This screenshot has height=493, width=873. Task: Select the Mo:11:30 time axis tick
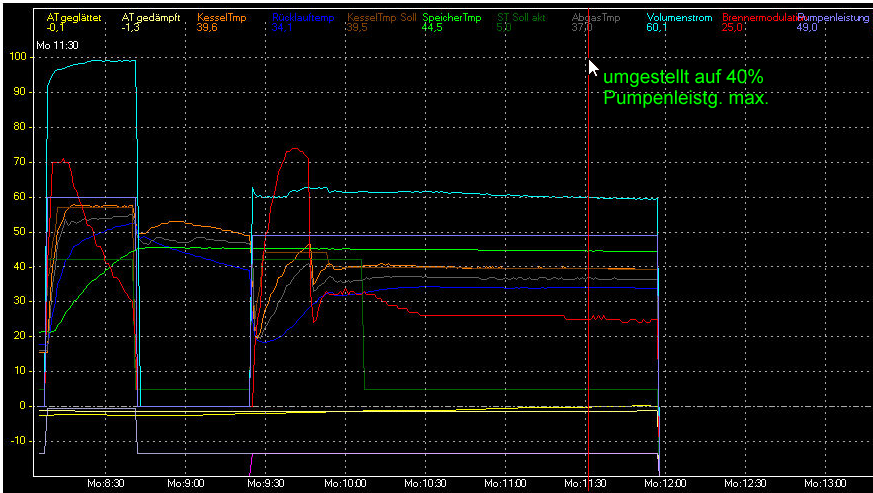[x=587, y=483]
